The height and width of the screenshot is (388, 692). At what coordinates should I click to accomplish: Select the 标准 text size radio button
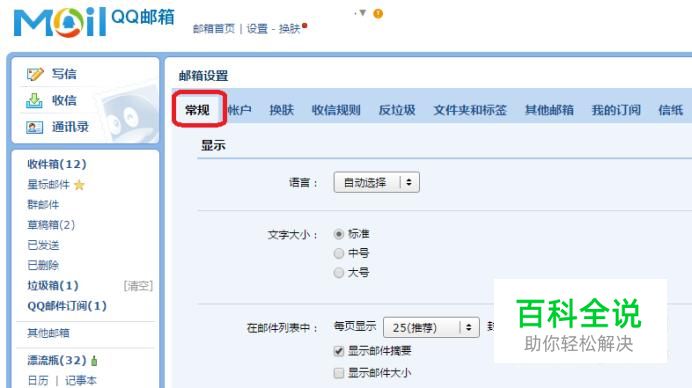click(338, 234)
